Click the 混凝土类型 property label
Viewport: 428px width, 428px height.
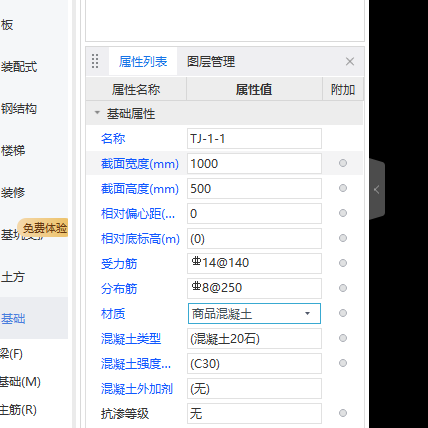pyautogui.click(x=131, y=339)
